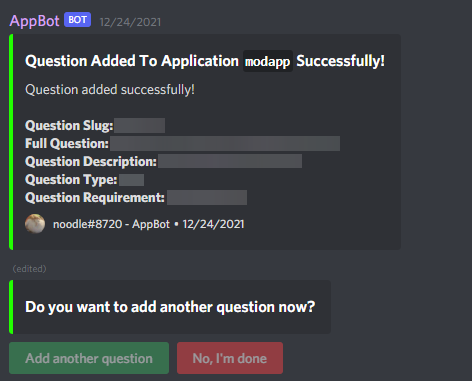Click the Question Type redacted value

(x=131, y=180)
